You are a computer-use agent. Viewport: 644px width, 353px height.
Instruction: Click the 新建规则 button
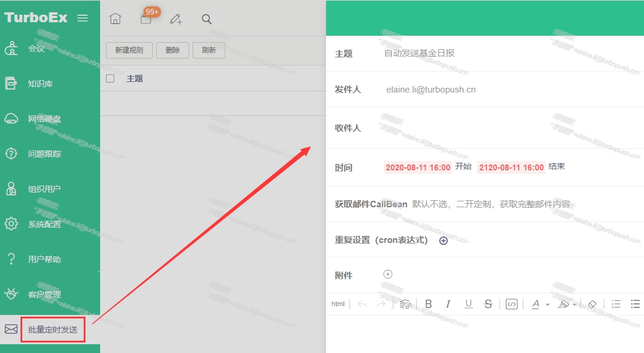point(129,50)
